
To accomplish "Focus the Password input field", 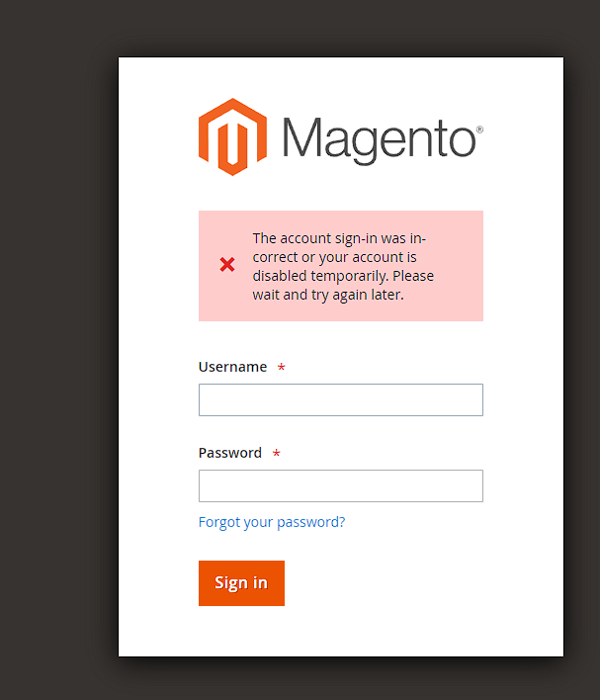I will point(340,485).
